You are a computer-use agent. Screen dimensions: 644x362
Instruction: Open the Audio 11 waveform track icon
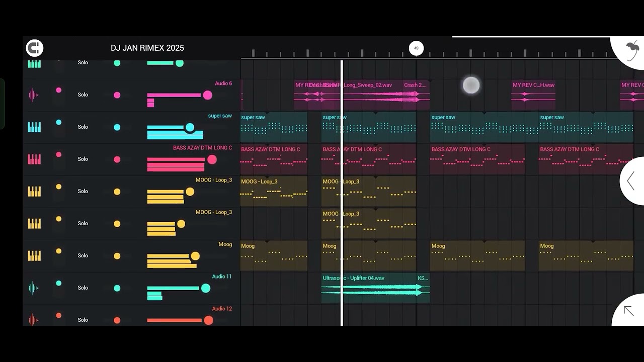click(x=34, y=288)
